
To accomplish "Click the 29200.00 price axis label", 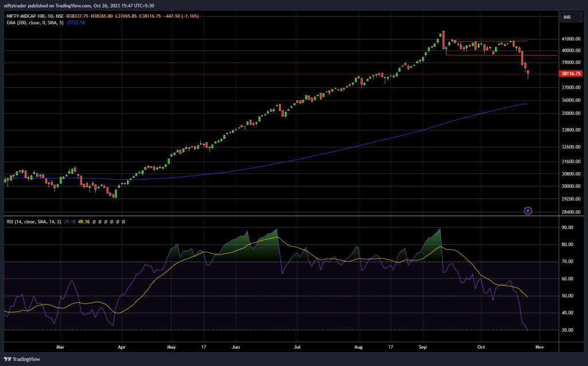I will tap(571, 199).
